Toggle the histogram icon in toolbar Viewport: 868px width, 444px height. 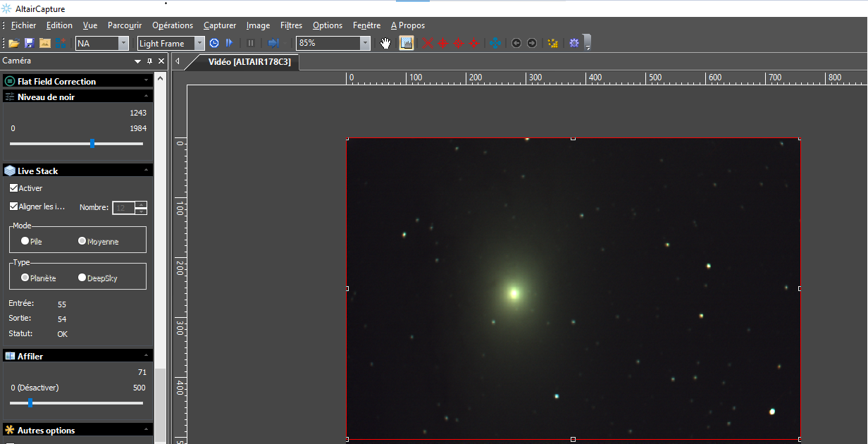coord(407,43)
